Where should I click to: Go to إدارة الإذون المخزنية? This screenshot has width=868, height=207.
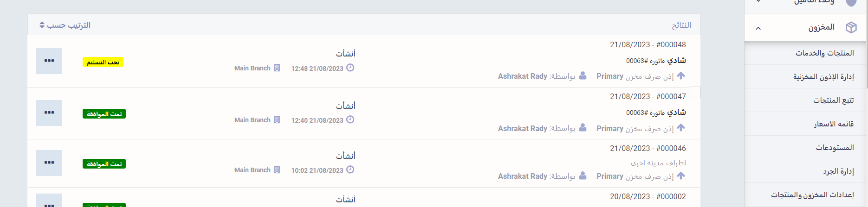(x=823, y=76)
